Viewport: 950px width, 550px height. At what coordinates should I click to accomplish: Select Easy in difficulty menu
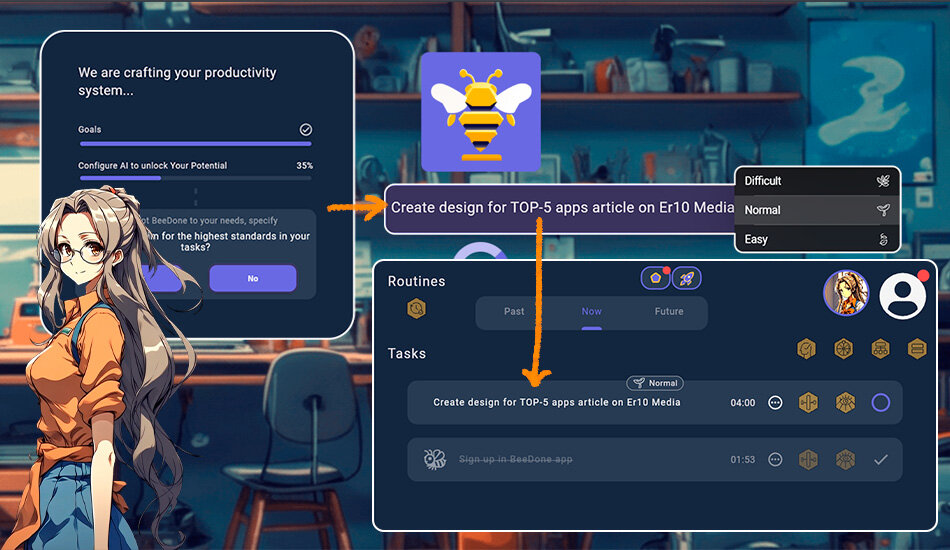[817, 239]
